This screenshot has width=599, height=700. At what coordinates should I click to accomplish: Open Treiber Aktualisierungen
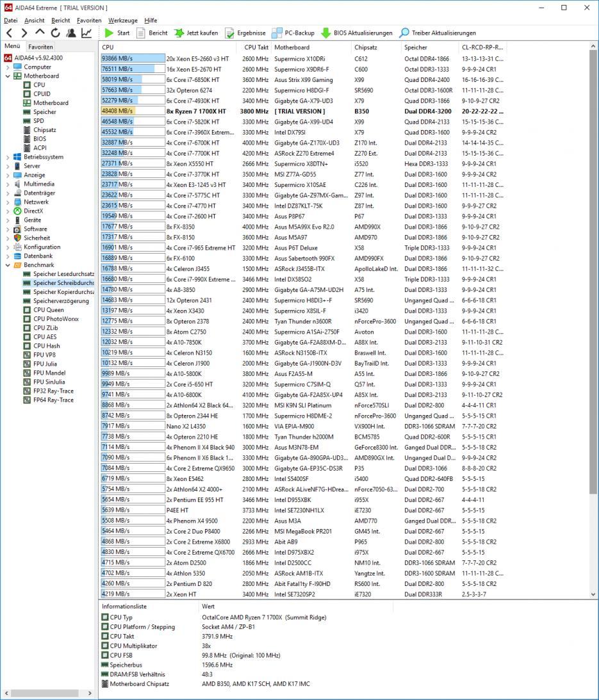pyautogui.click(x=438, y=33)
